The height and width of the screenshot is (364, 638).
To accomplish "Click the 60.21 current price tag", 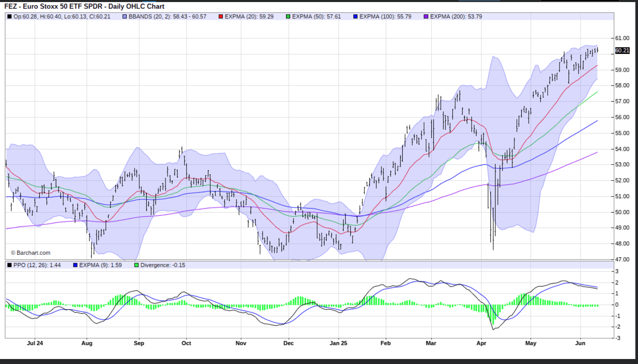I will (622, 50).
